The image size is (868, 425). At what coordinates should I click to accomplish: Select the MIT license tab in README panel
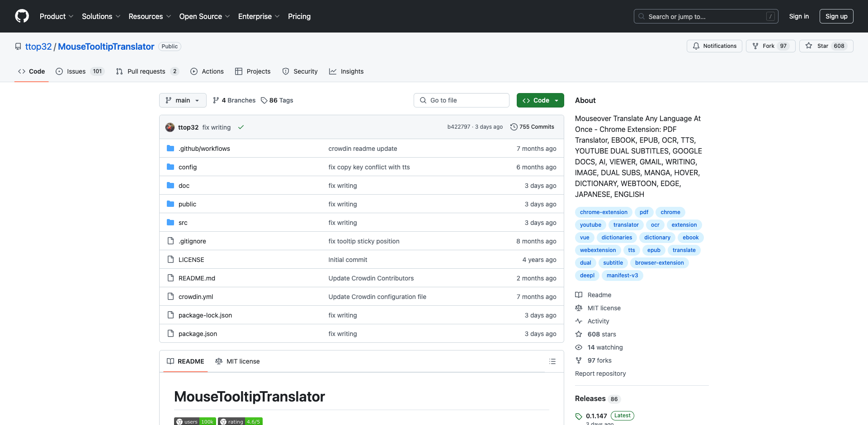(238, 361)
